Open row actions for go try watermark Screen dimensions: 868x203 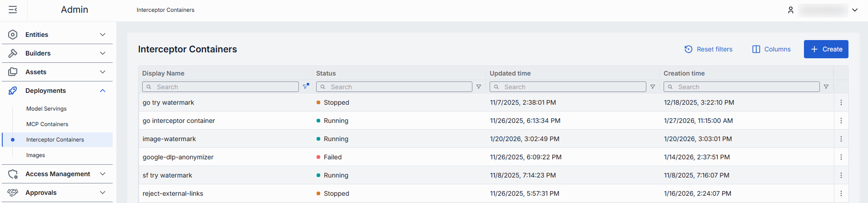[x=841, y=102]
